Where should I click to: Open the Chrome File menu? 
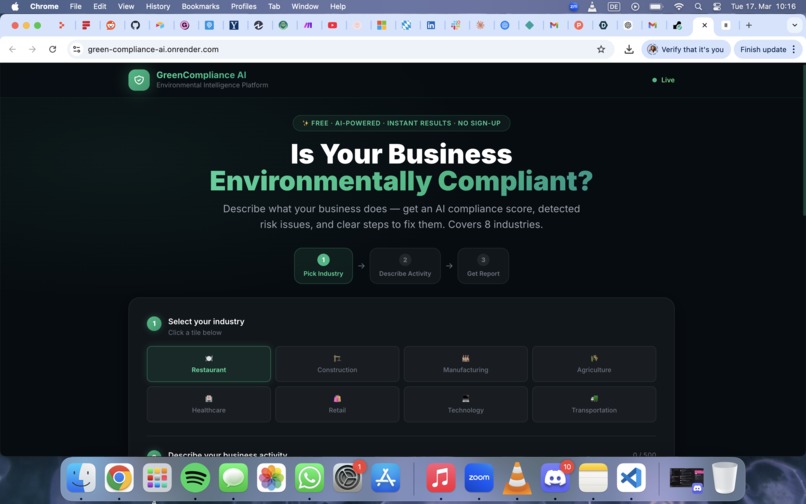pyautogui.click(x=76, y=6)
